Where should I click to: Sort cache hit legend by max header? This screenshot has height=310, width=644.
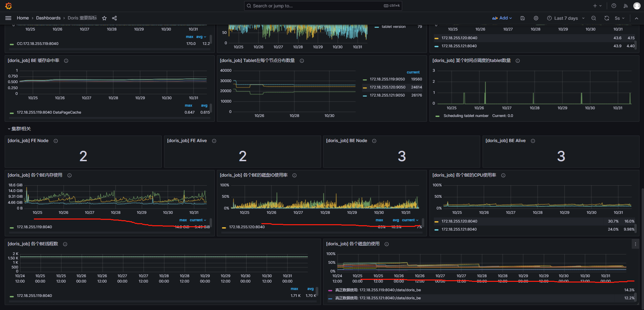click(189, 106)
